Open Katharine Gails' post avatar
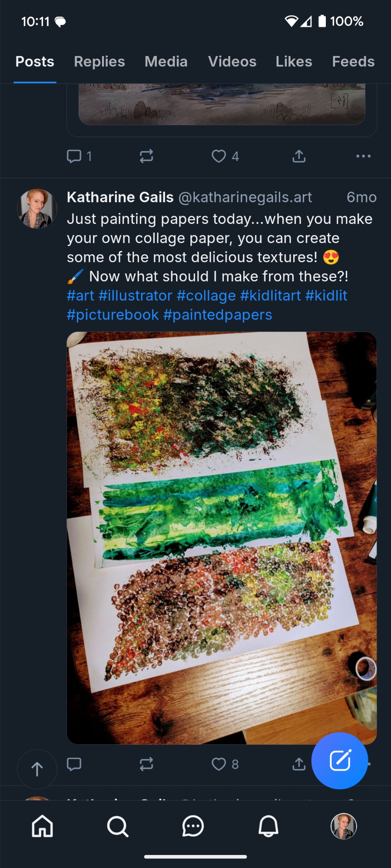This screenshot has width=391, height=868. [37, 209]
